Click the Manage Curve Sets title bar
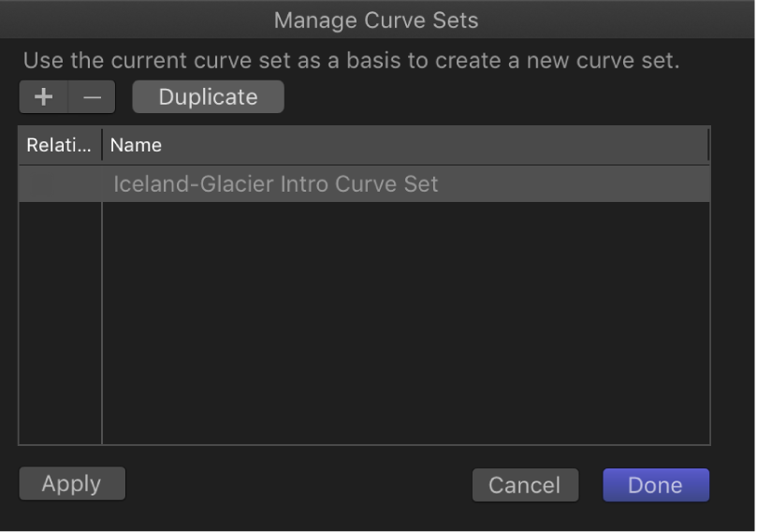757x532 pixels. tap(377, 19)
